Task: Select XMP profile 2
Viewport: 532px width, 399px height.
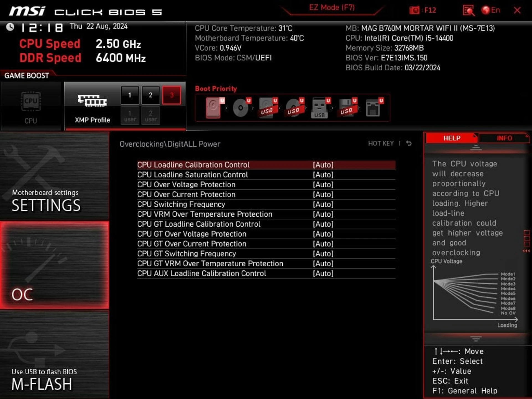Action: [151, 95]
